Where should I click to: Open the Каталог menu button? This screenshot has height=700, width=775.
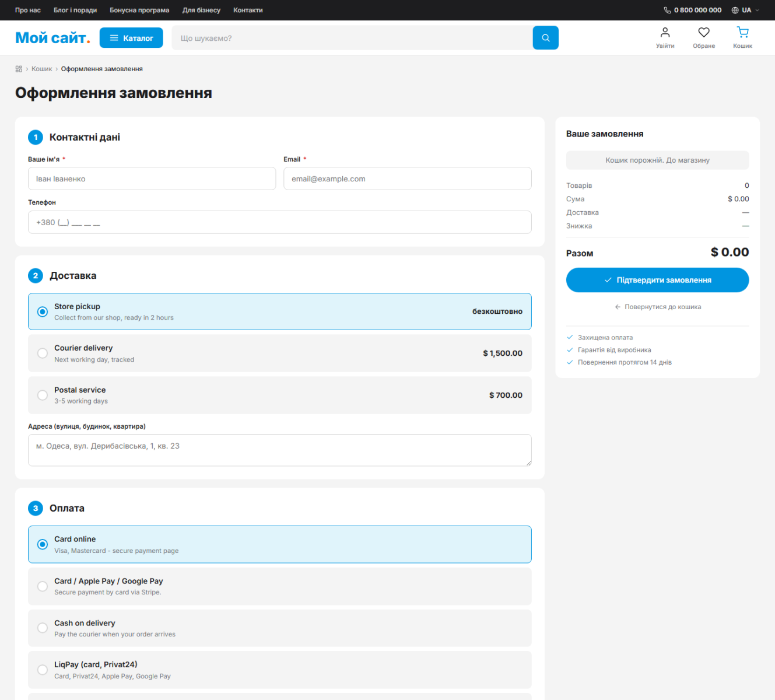point(131,38)
